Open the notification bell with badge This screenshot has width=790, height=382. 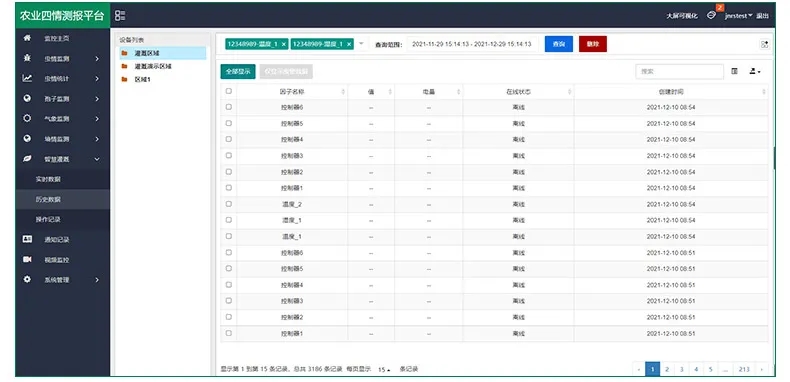pyautogui.click(x=712, y=15)
